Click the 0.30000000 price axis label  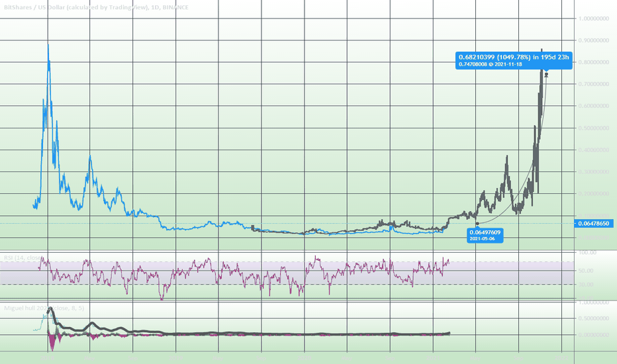click(594, 171)
